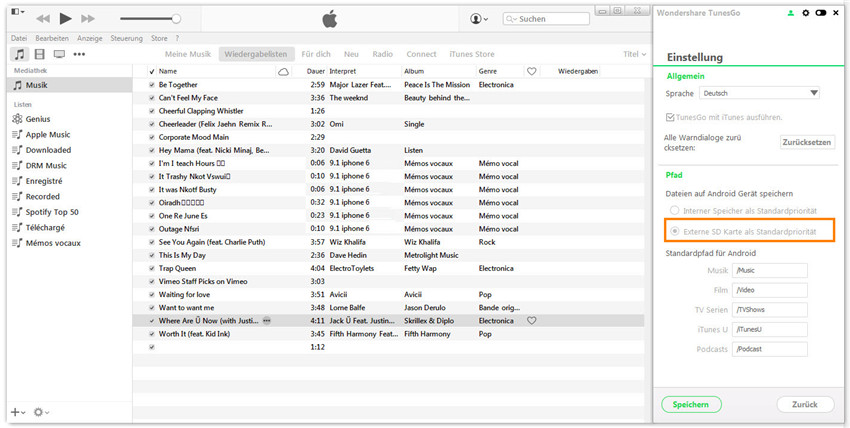Play the current song in iTunes
The image size is (850, 428).
(x=66, y=19)
